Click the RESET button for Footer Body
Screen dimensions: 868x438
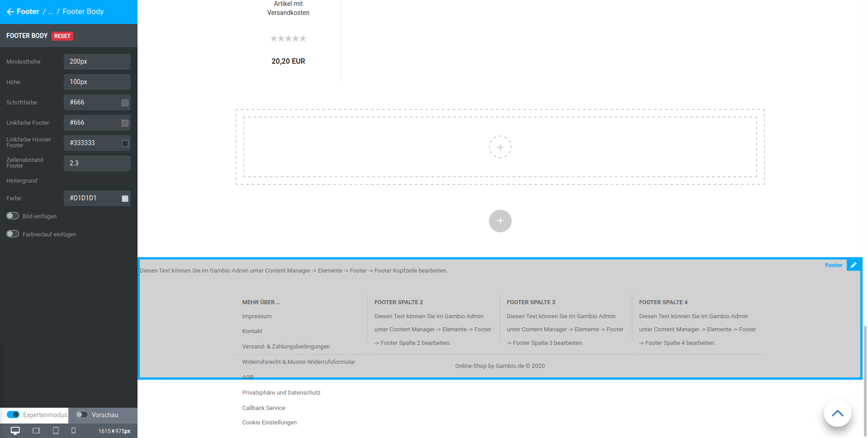62,36
